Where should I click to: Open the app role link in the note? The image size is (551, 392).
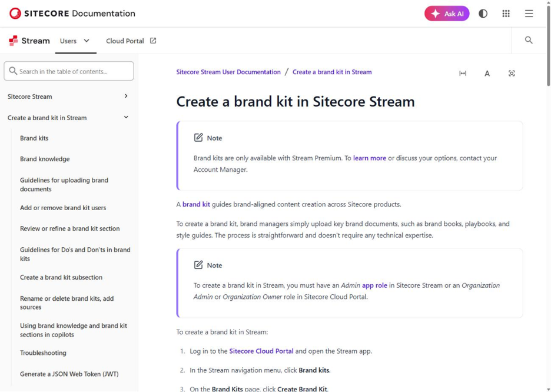(374, 285)
